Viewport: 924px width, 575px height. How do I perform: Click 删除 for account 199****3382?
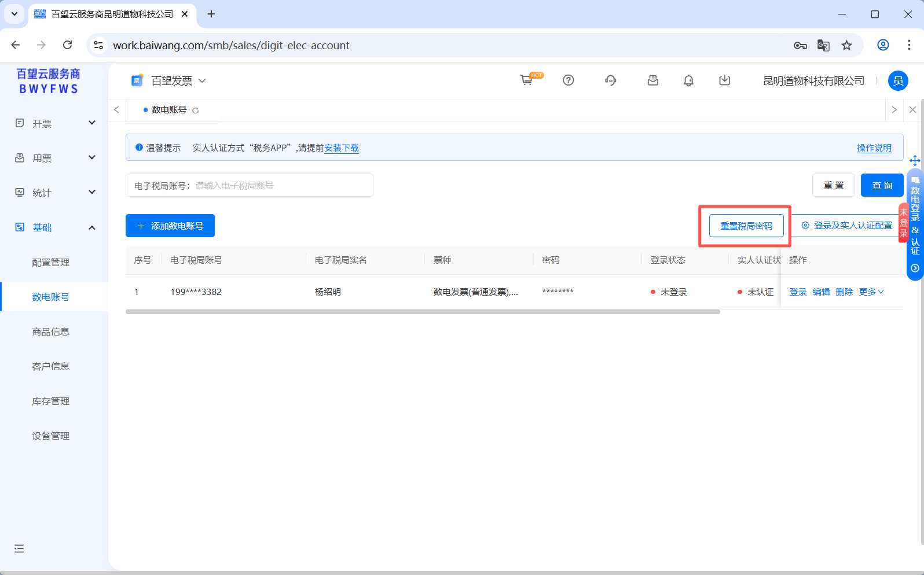844,292
